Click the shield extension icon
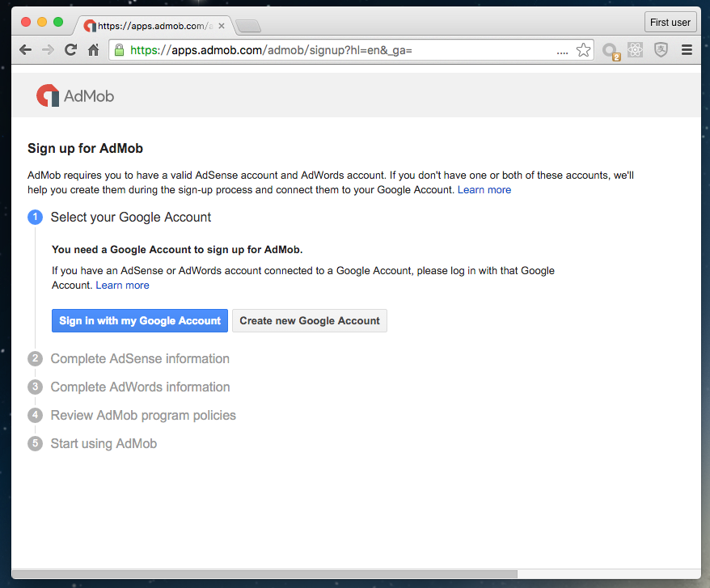Image resolution: width=710 pixels, height=588 pixels. 661,50
